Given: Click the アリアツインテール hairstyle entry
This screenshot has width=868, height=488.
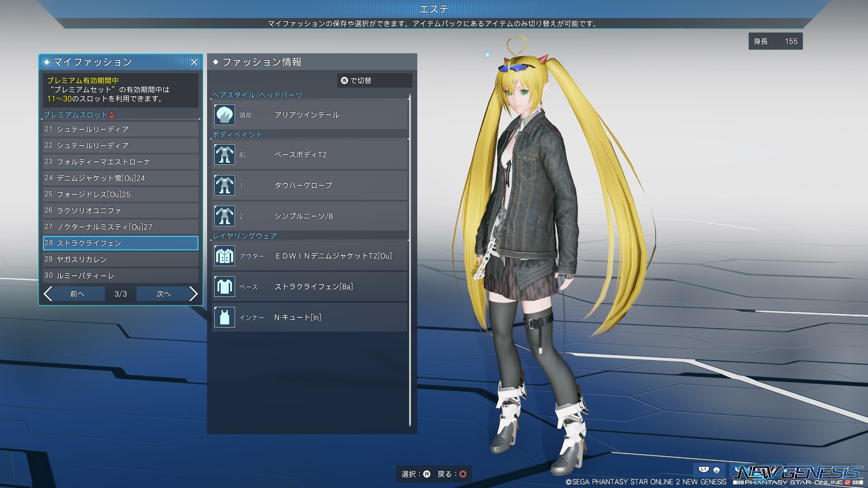Looking at the screenshot, I should tap(310, 115).
